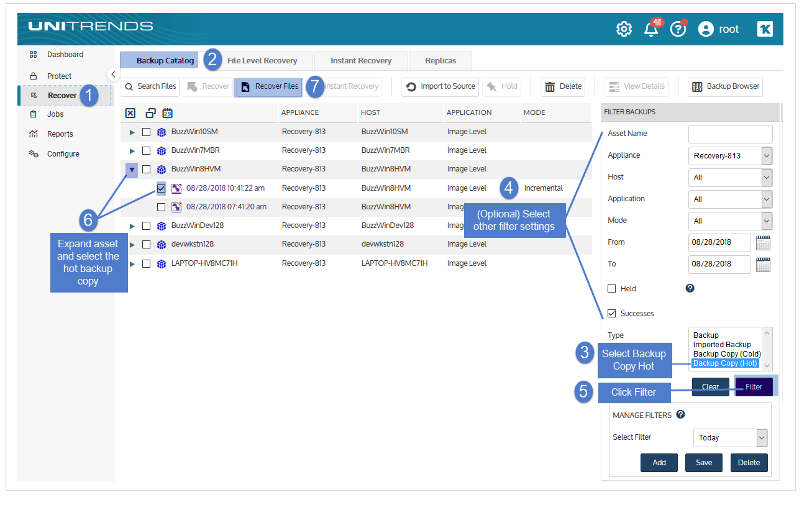Screen dimensions: 812x505
Task: Click Search Files in the toolbar
Action: [150, 86]
